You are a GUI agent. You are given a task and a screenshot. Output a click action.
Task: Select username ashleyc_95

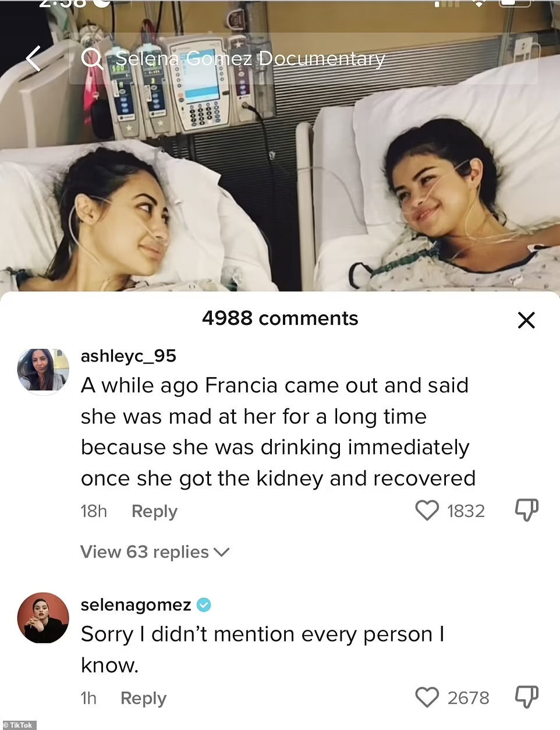point(128,356)
